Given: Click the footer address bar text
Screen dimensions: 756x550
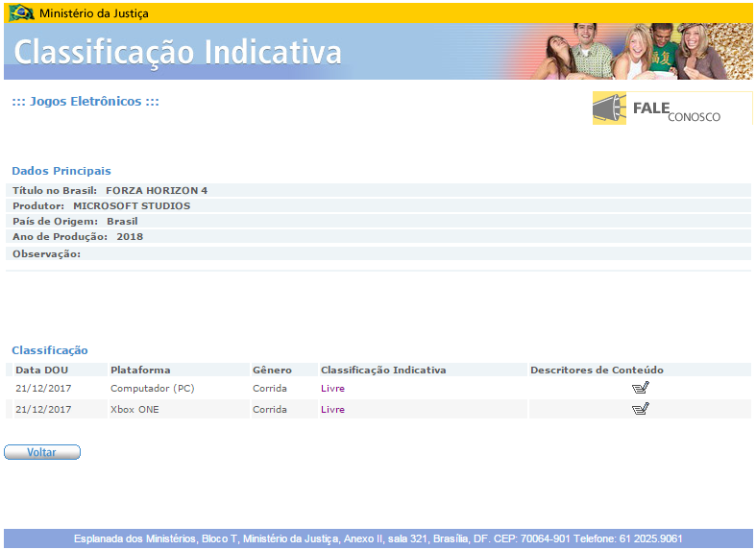Looking at the screenshot, I should pyautogui.click(x=378, y=538).
